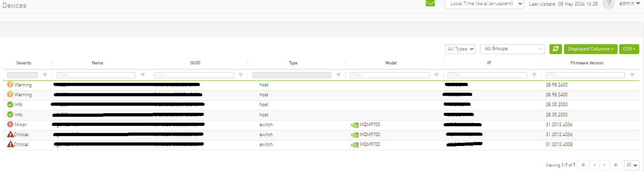Screen dimensions: 644x172
Task: Open the CSV export button
Action: tap(629, 49)
